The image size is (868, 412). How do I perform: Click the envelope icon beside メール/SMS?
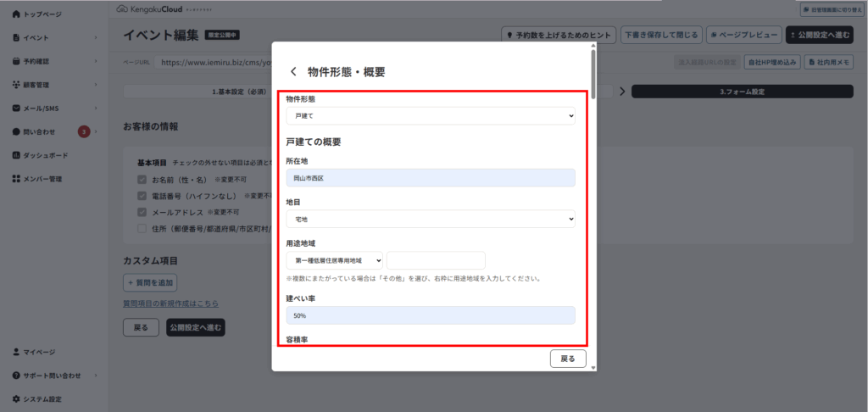[16, 108]
